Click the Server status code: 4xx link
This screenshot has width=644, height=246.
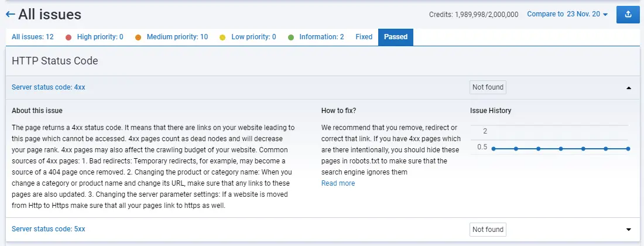click(49, 87)
